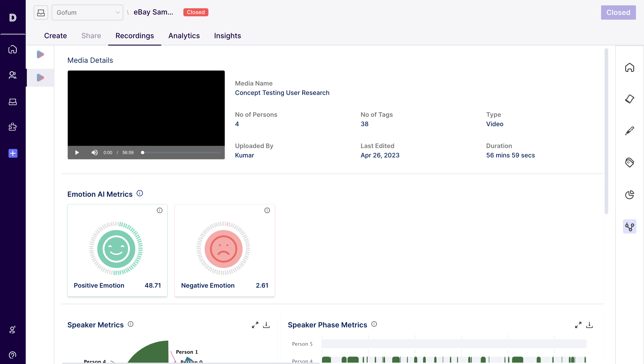The width and height of the screenshot is (644, 364).
Task: Show info on Negative Emotion card
Action: pos(267,211)
